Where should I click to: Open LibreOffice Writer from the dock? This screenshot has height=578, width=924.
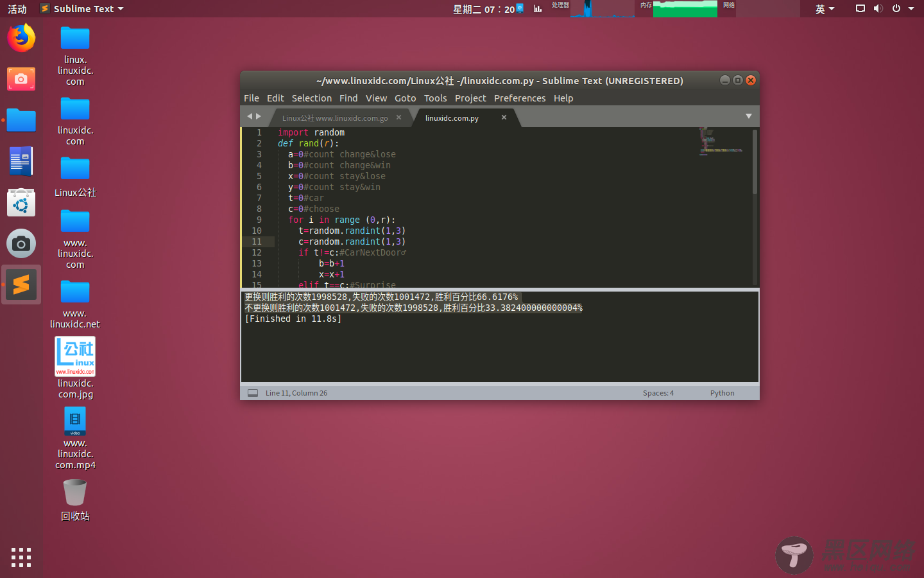[x=21, y=161]
